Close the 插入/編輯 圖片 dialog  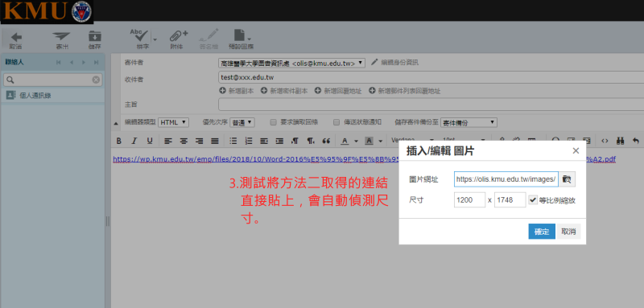[576, 151]
